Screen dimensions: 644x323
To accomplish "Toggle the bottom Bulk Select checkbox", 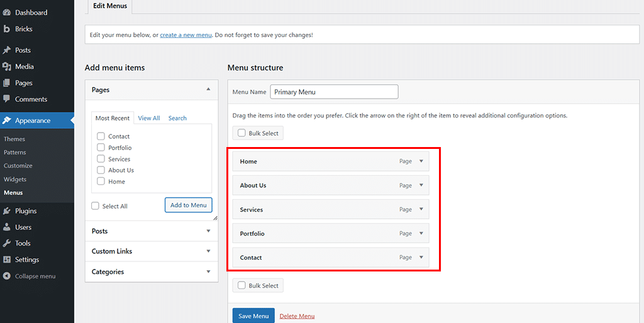I will (x=242, y=285).
